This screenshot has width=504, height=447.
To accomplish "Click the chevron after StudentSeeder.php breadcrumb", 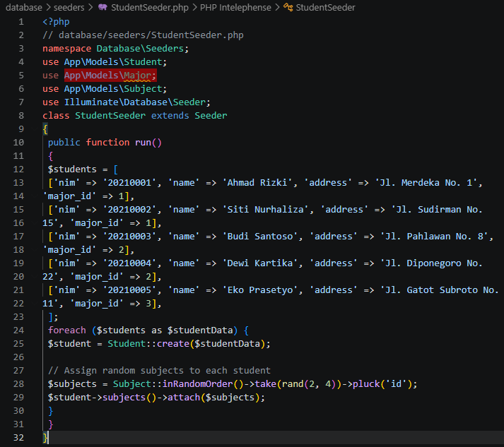I will point(194,7).
